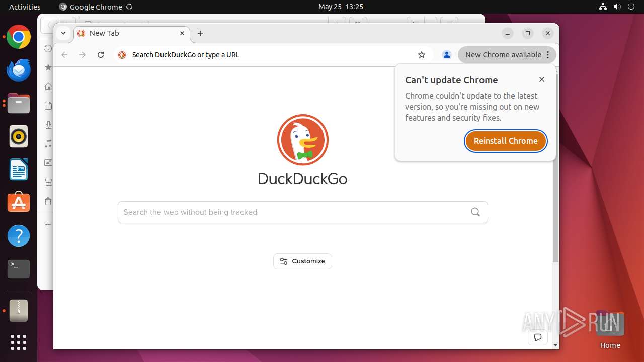This screenshot has width=644, height=362.
Task: Open the feedback chat bubble icon
Action: pyautogui.click(x=538, y=337)
